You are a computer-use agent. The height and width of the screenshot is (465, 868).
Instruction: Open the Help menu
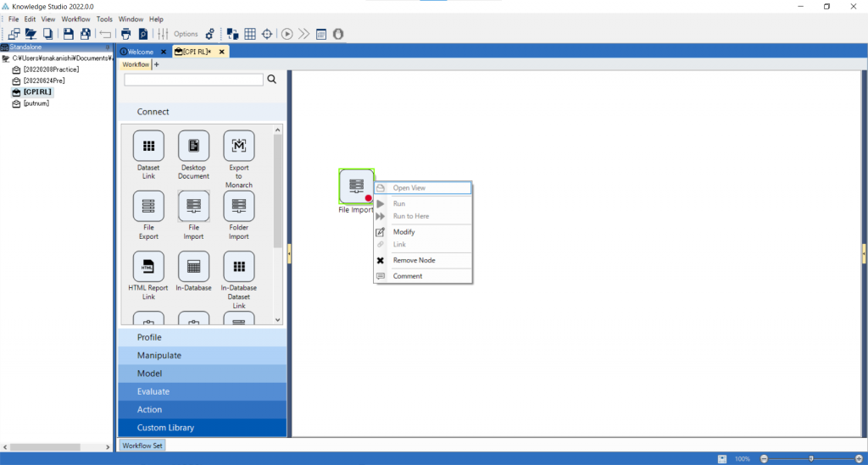click(156, 19)
